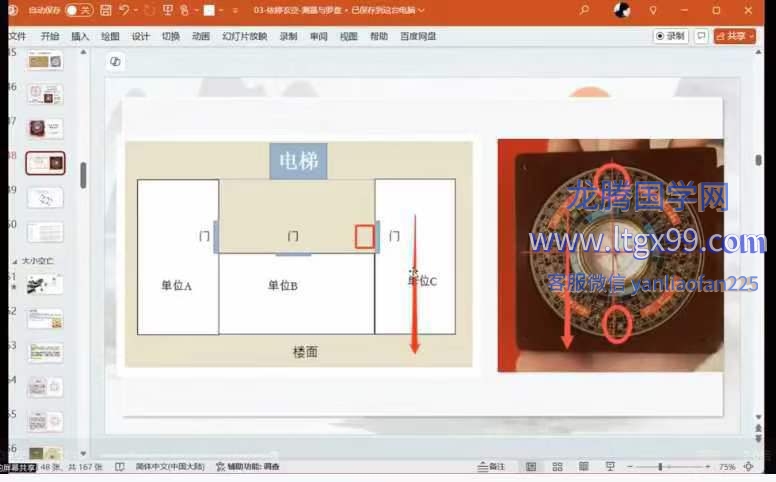The height and width of the screenshot is (482, 776).
Task: Click the 录制 record button
Action: (x=670, y=36)
